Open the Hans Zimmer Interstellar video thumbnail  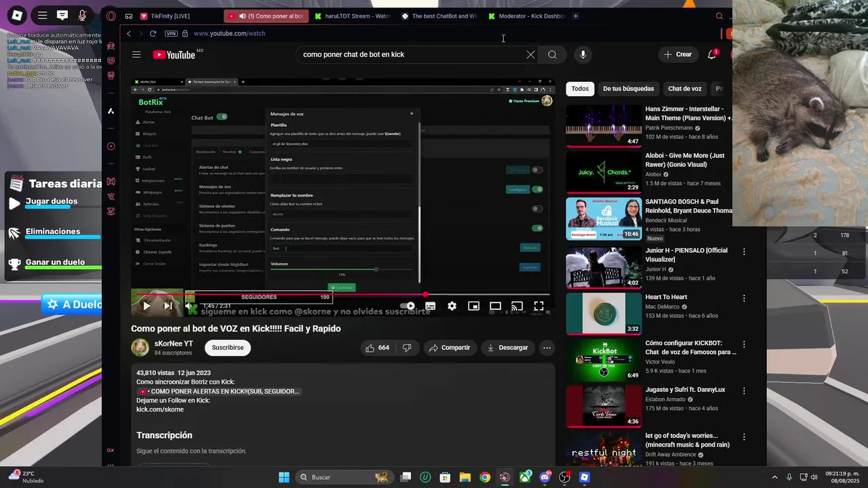[x=604, y=125]
